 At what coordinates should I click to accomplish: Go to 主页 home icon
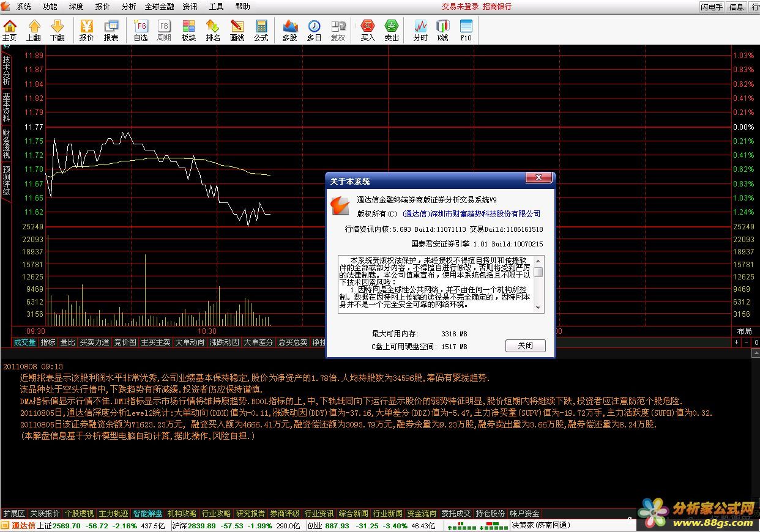pos(9,31)
